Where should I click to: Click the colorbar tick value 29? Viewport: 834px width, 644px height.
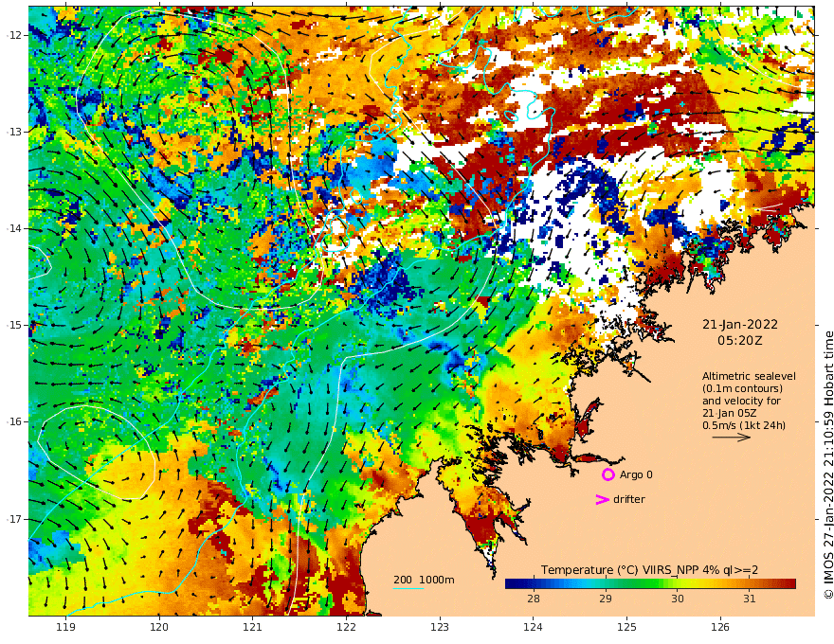click(606, 599)
